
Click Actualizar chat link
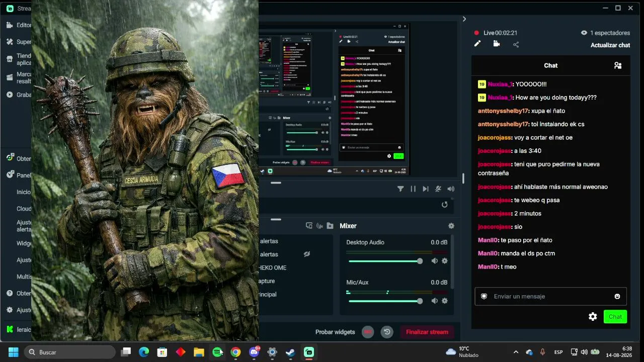(x=610, y=45)
